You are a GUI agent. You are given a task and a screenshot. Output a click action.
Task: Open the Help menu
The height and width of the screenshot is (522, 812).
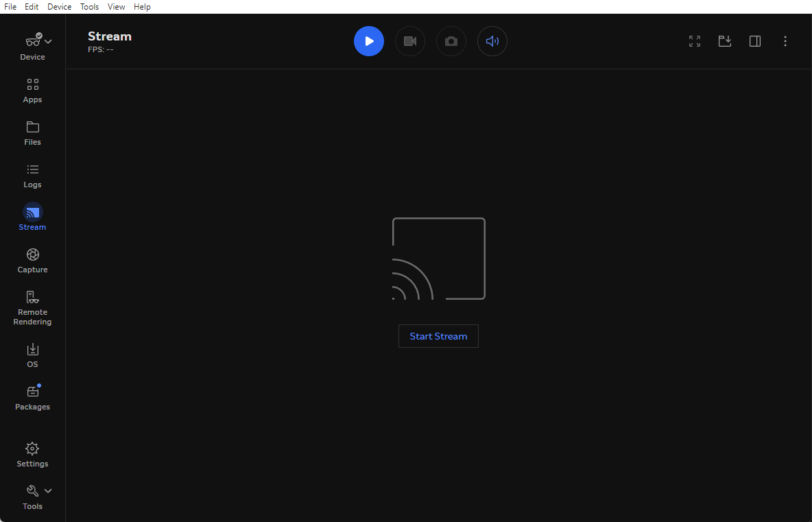click(142, 7)
